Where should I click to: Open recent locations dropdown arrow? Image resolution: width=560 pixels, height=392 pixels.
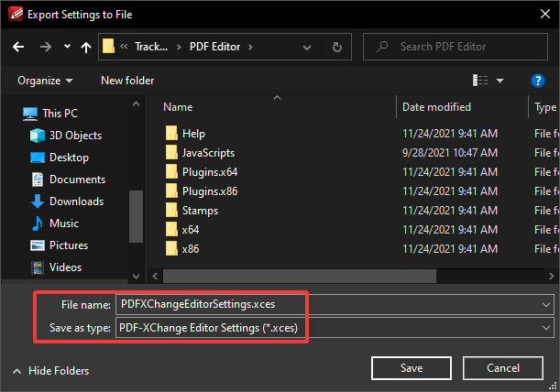click(66, 46)
